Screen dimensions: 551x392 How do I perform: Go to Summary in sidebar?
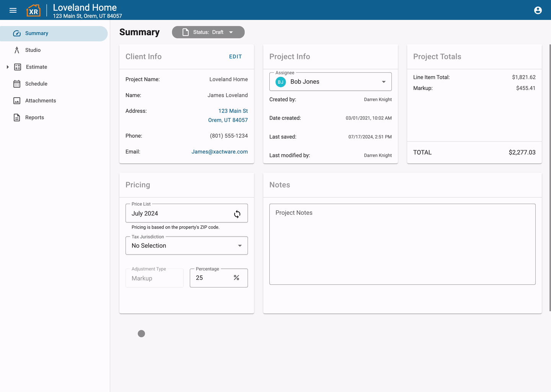[x=54, y=33]
